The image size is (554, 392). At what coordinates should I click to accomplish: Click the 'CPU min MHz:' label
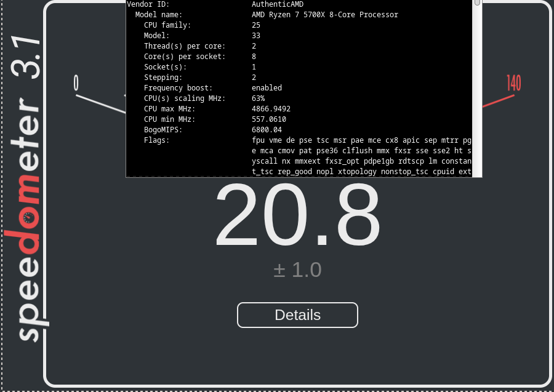pos(170,119)
